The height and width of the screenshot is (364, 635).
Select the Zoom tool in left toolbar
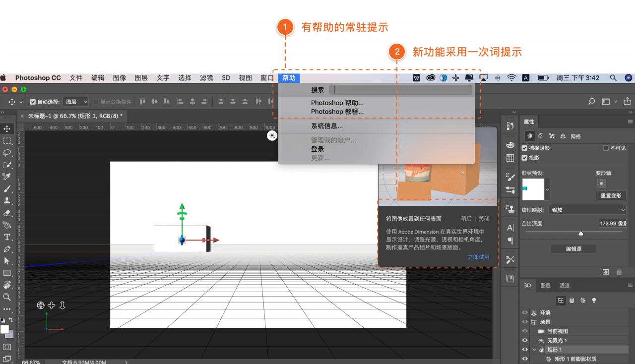tap(7, 297)
